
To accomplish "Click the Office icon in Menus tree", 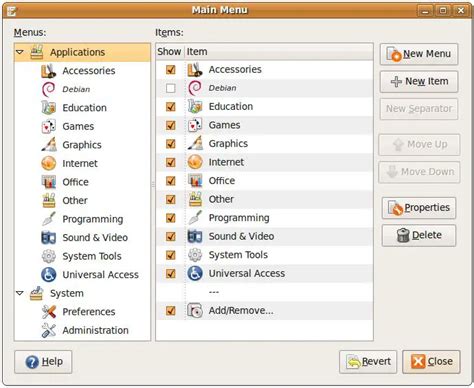I will coord(49,182).
